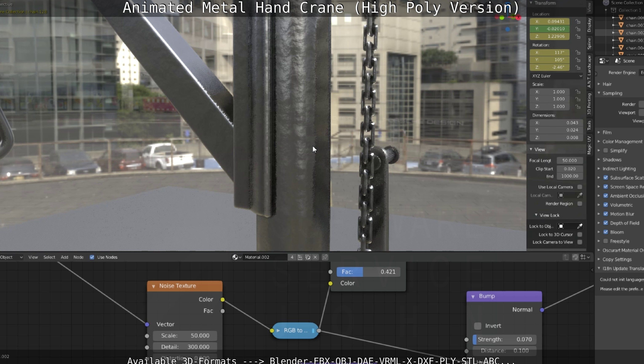644x364 pixels.
Task: Click the Noise Texture Scale 50.000 field
Action: tap(185, 336)
